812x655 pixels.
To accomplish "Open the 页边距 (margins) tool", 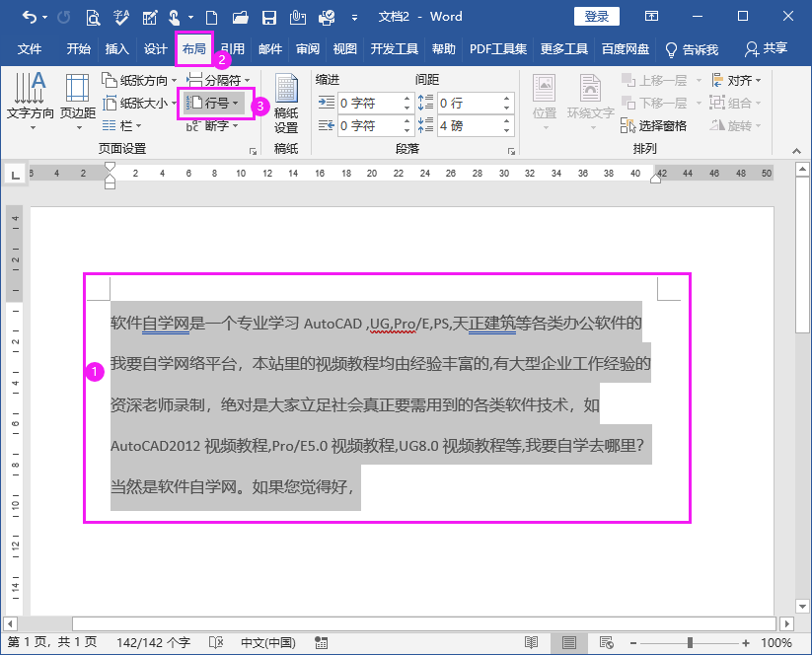I will (x=78, y=97).
